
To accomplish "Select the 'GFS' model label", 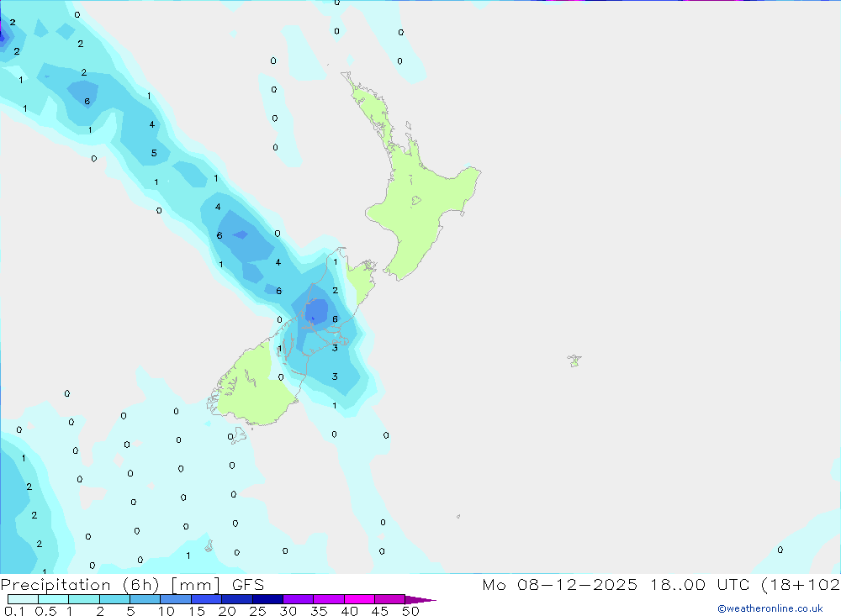I will 248,584.
